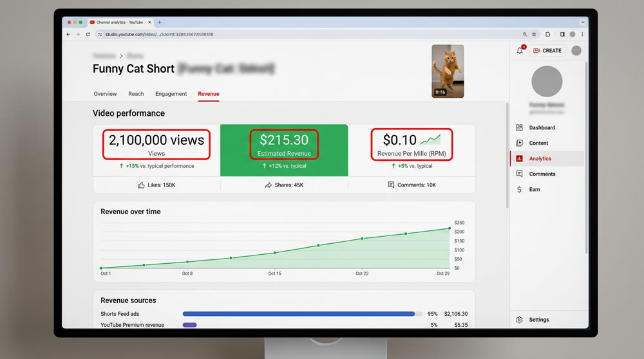Click the Oct 29 chart data point
644x359 pixels.
tap(450, 228)
